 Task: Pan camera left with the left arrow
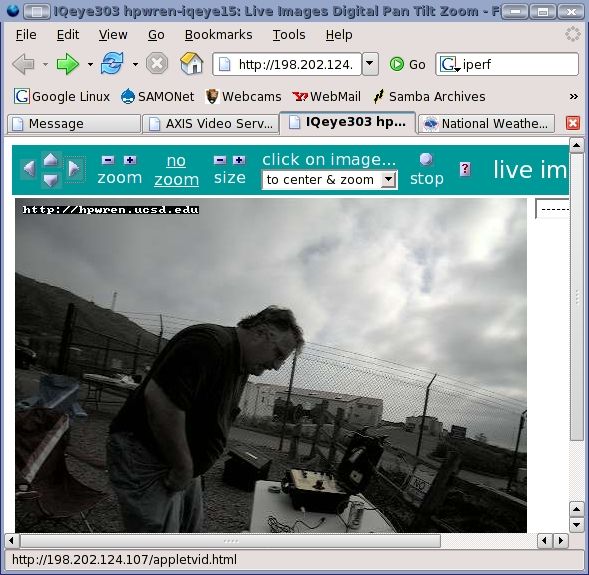(29, 168)
